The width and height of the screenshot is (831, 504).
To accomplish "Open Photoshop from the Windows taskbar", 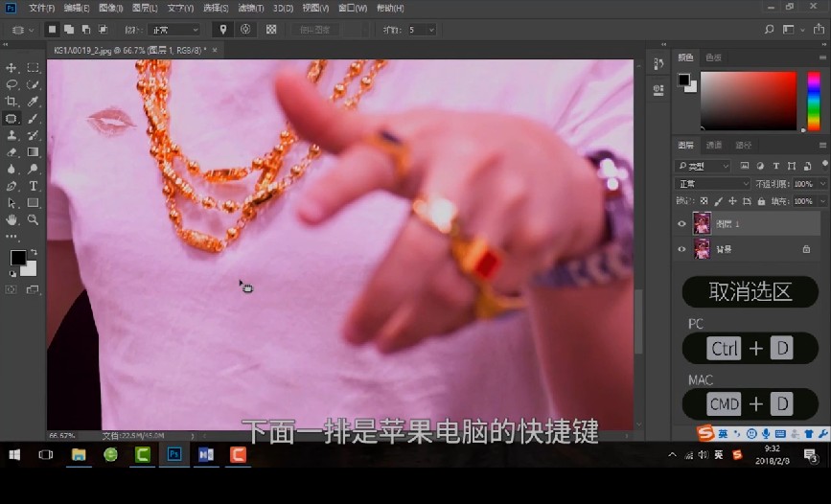I will tap(174, 454).
